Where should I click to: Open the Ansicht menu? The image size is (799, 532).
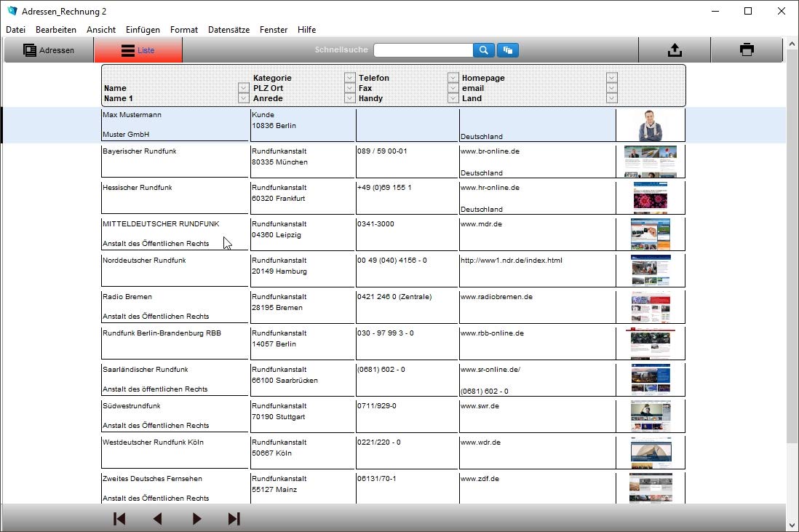[101, 30]
